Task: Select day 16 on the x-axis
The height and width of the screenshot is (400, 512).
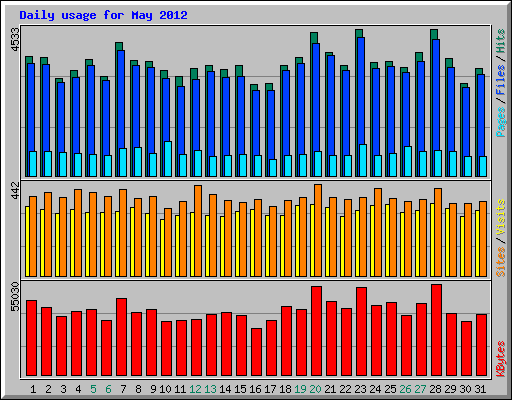Action: tap(255, 389)
